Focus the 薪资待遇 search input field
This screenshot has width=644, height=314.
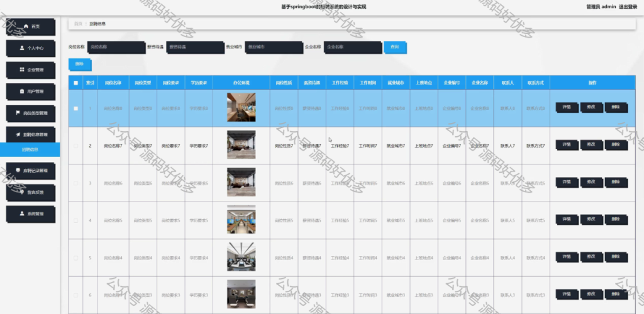click(x=196, y=48)
